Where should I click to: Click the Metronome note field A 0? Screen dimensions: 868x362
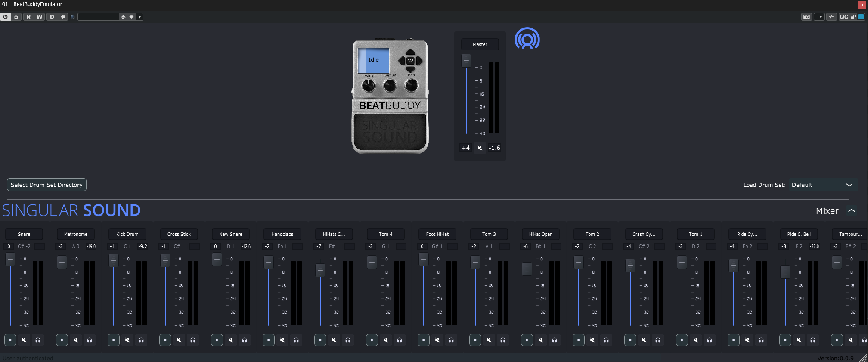click(x=76, y=246)
